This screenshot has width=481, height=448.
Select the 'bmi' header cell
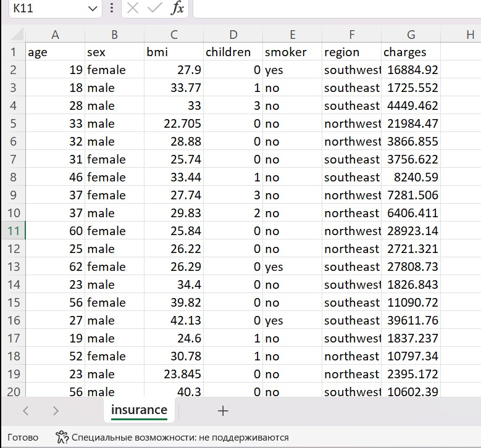(x=174, y=52)
